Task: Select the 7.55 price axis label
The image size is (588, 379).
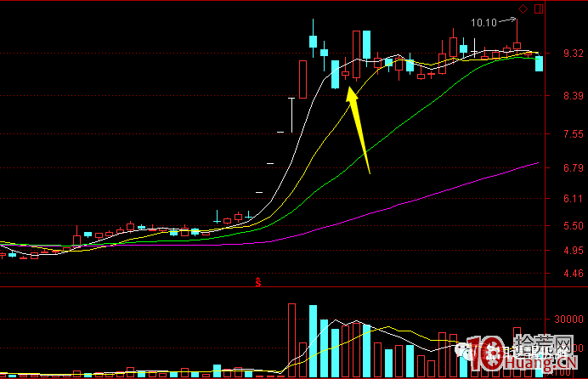Action: 574,133
